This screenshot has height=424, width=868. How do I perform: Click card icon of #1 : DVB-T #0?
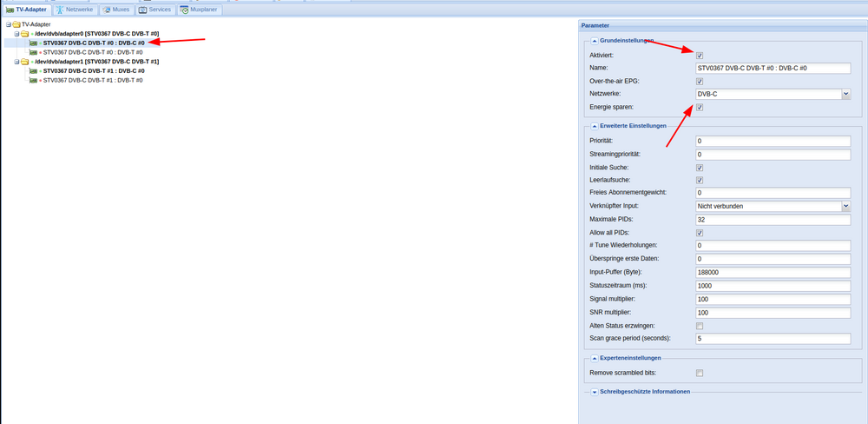(x=33, y=80)
